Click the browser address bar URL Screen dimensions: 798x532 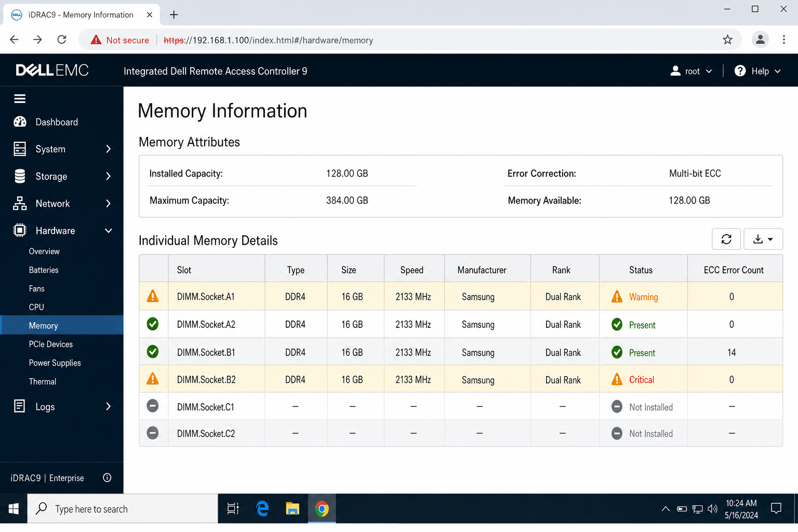click(x=268, y=40)
